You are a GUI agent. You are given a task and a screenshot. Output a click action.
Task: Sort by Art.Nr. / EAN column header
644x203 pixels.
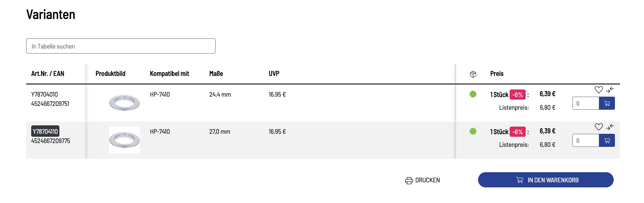pyautogui.click(x=48, y=74)
